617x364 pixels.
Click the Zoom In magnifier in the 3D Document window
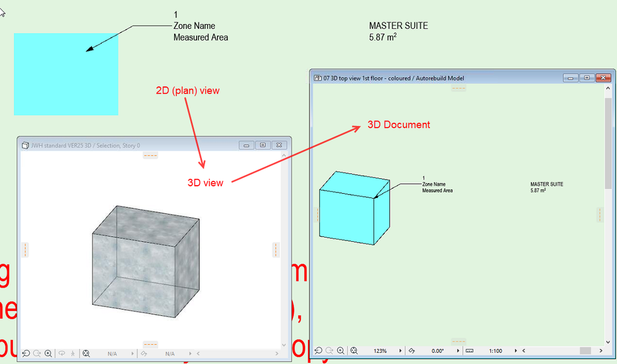[x=341, y=350]
